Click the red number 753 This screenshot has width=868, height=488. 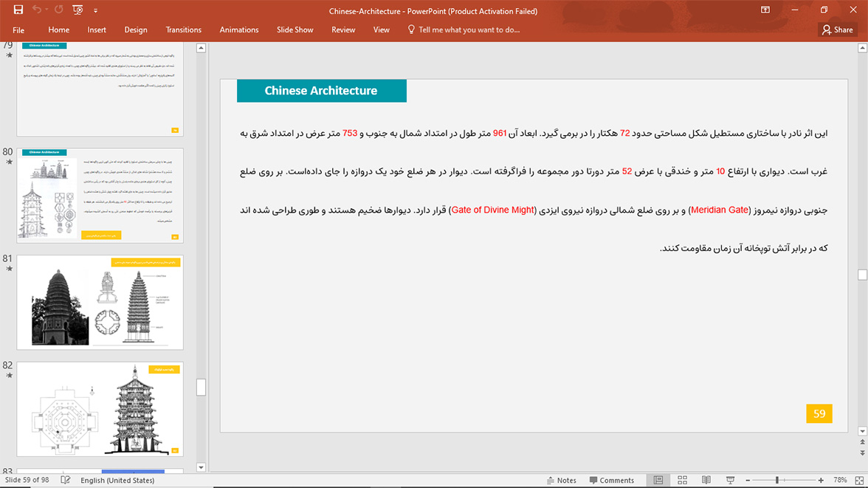[x=350, y=134]
